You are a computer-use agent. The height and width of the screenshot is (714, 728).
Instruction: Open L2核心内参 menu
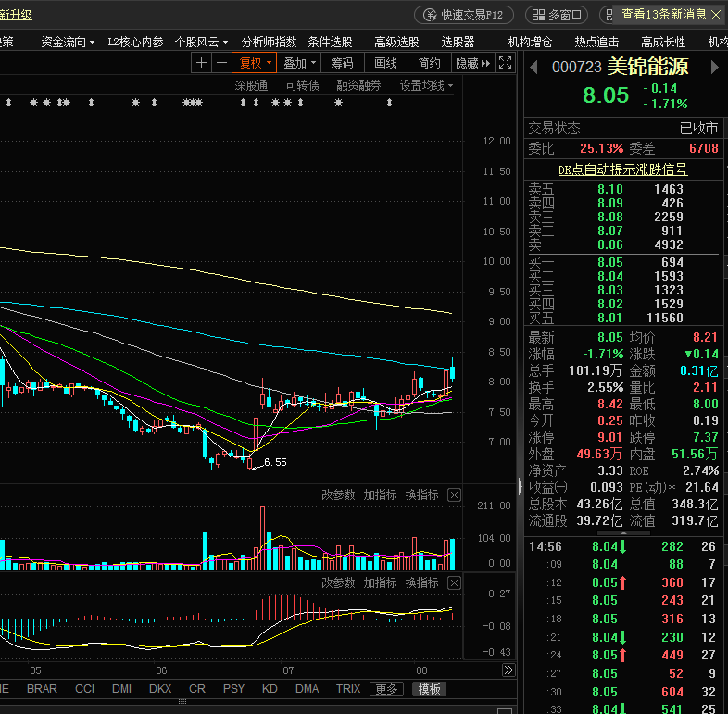135,43
